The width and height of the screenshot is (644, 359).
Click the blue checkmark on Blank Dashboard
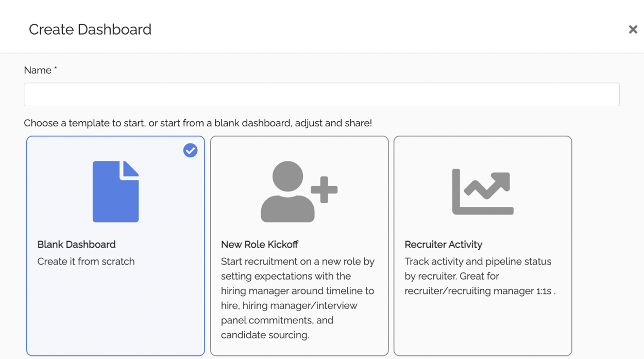coord(190,151)
